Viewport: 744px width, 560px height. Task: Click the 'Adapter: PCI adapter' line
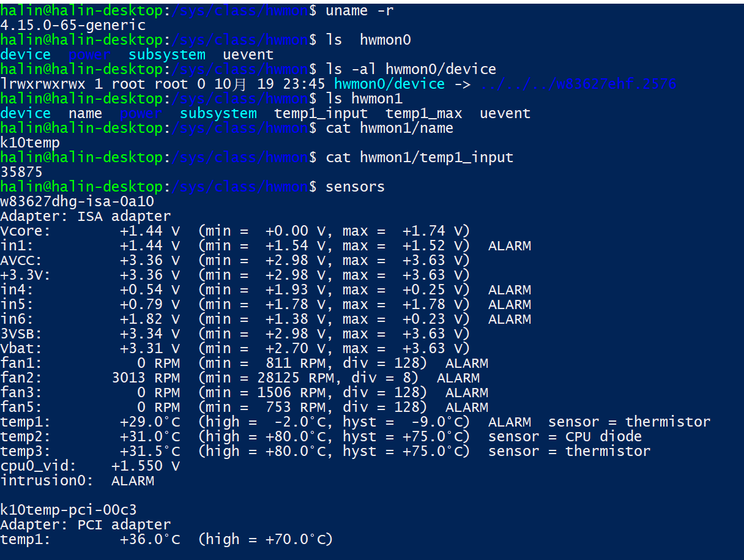click(86, 525)
